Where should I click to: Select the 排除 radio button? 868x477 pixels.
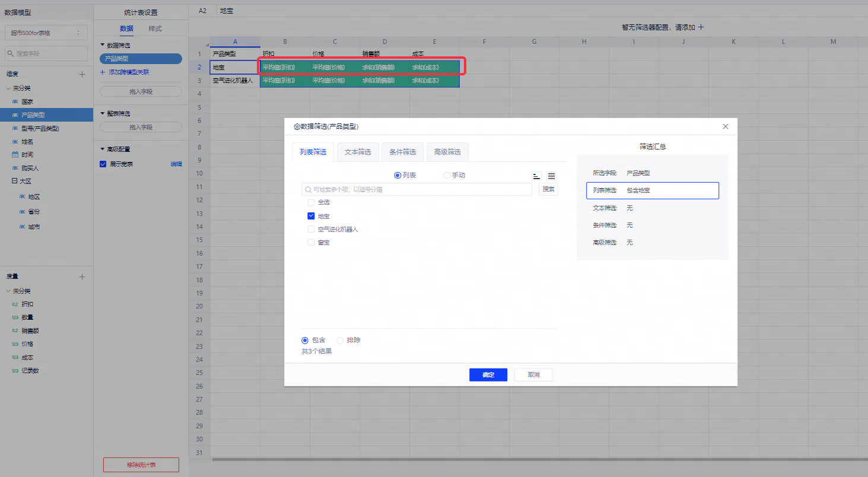pos(340,340)
